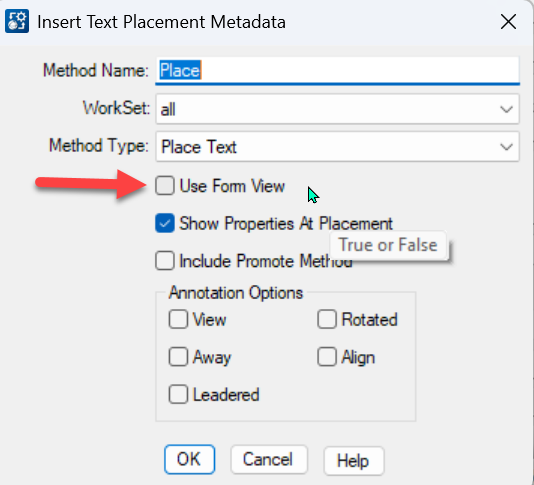Tick the Leadered annotation option
The image size is (534, 485).
[x=178, y=394]
